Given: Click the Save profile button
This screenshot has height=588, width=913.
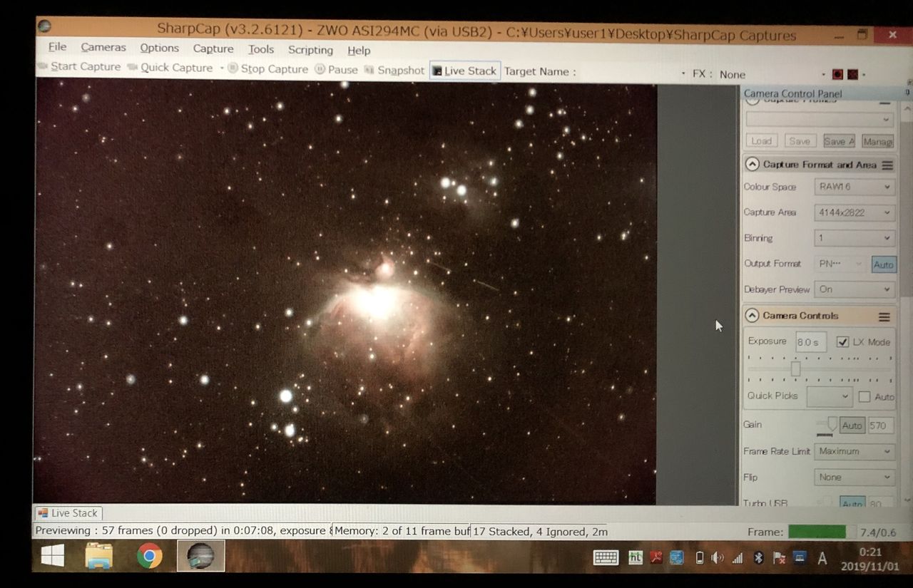Looking at the screenshot, I should (x=800, y=140).
